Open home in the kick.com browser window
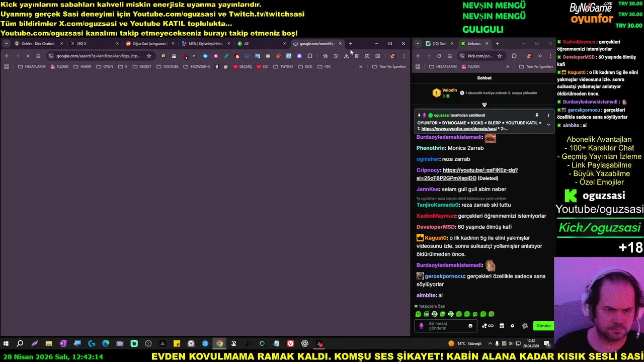The image size is (644, 362). pyautogui.click(x=449, y=56)
